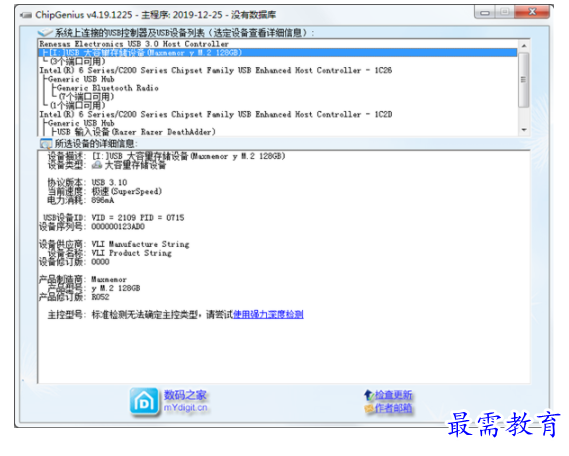Select the Generic USB Hub under controller 1C2D
This screenshot has width=569, height=456.
[81, 123]
